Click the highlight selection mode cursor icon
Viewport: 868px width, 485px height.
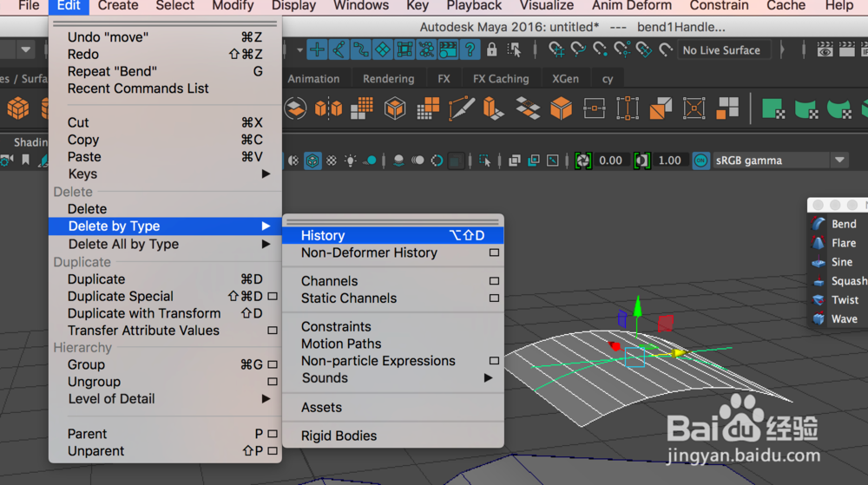514,49
